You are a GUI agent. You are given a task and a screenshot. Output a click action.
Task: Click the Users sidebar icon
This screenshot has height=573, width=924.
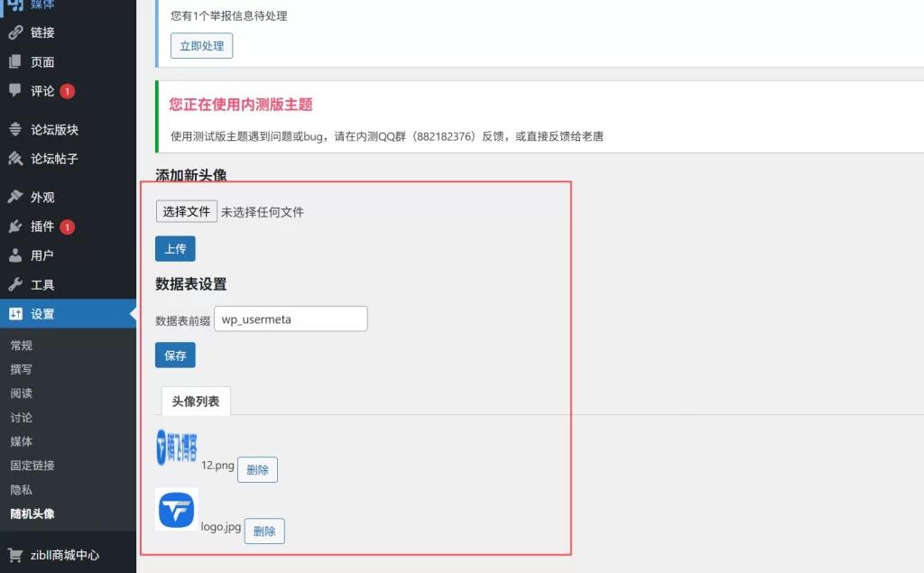coord(16,255)
